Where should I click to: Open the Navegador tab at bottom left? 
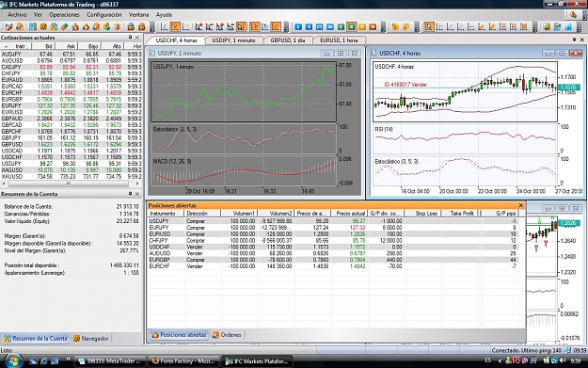coord(91,339)
